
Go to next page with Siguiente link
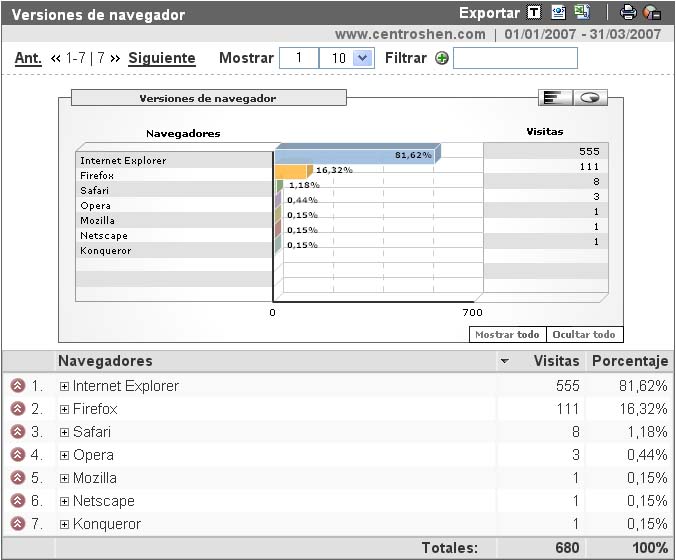[x=162, y=58]
